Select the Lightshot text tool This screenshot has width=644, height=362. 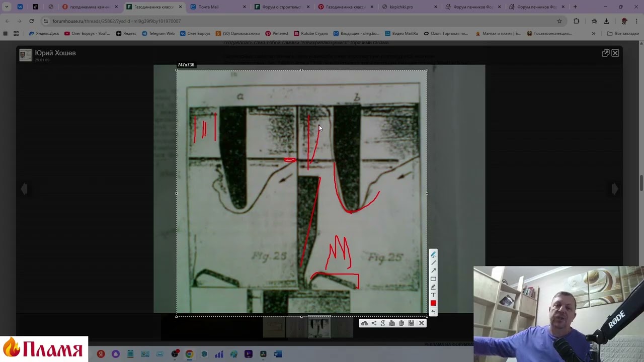[433, 295]
